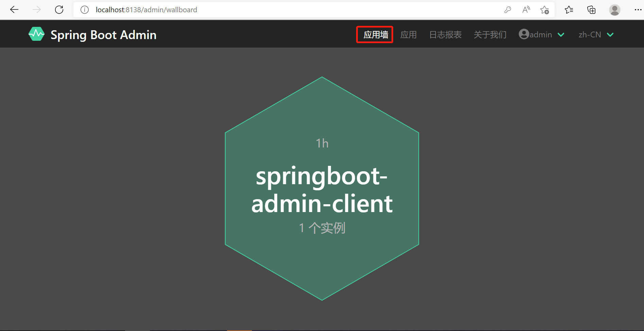The image size is (644, 331).
Task: Click the browser back arrow
Action: (x=14, y=10)
